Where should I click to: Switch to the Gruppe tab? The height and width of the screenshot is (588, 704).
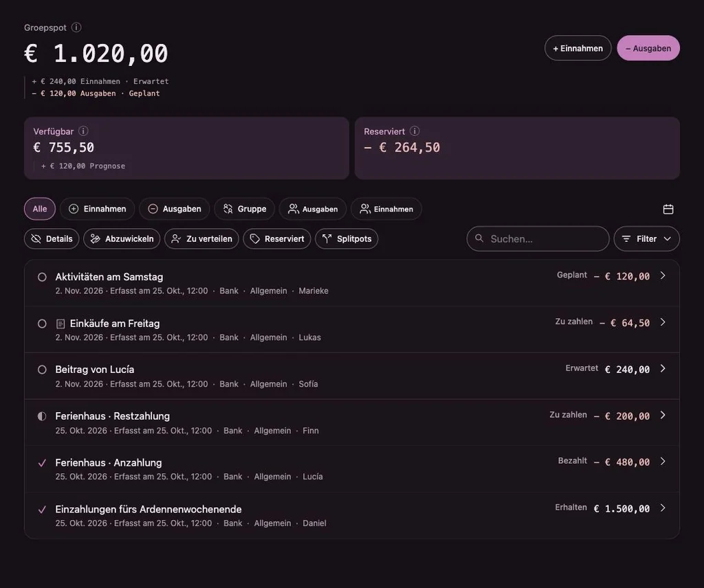point(244,209)
